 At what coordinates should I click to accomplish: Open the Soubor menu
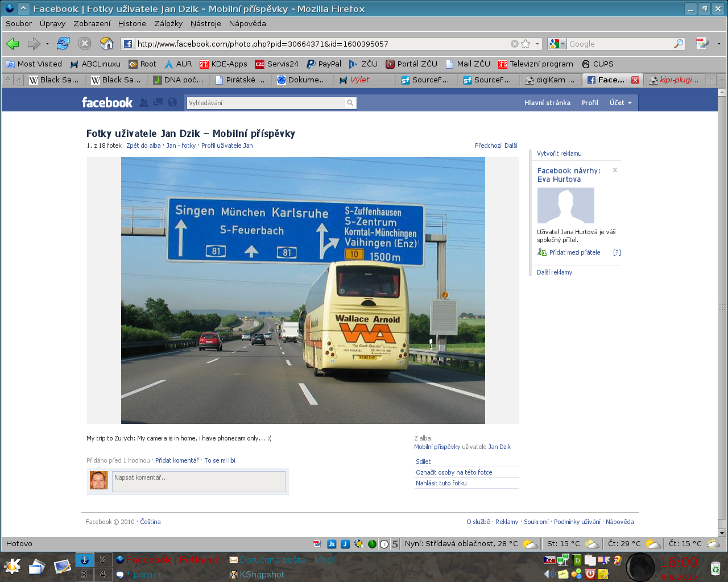[x=19, y=23]
